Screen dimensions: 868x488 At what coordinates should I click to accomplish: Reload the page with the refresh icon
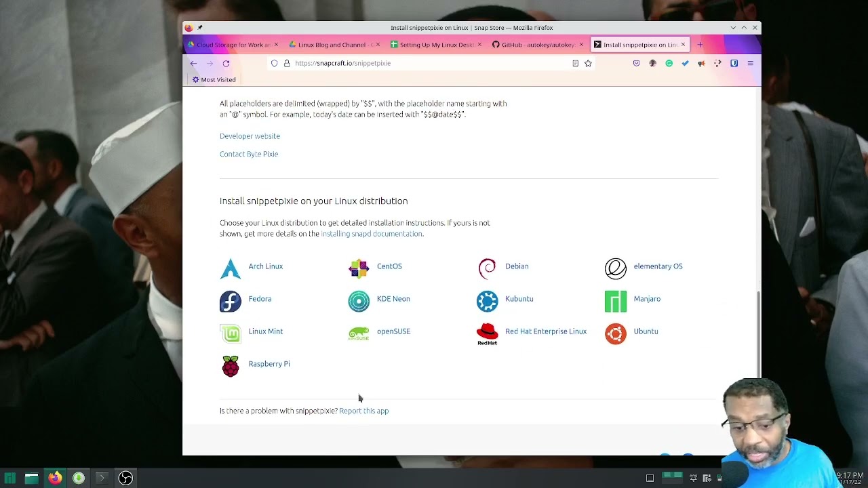226,63
